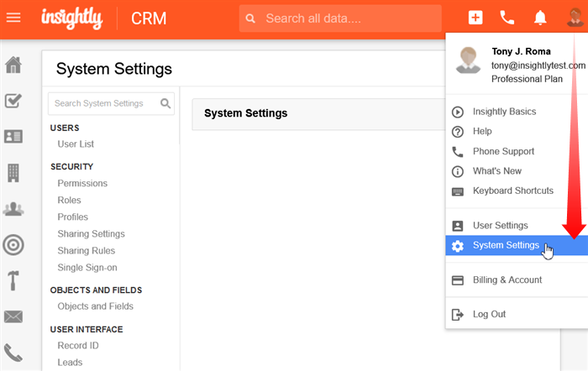Click the gear icon beside System Settings

458,246
